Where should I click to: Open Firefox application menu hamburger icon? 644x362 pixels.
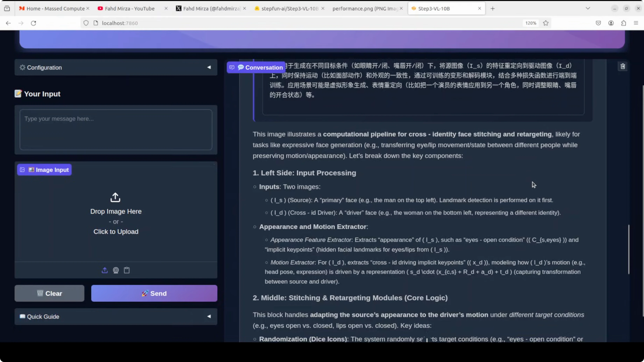636,23
